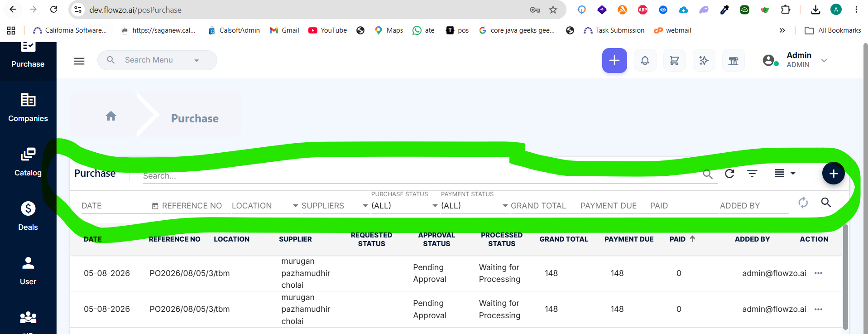Click the purple quick-add plus button
The height and width of the screenshot is (334, 868).
(x=614, y=60)
